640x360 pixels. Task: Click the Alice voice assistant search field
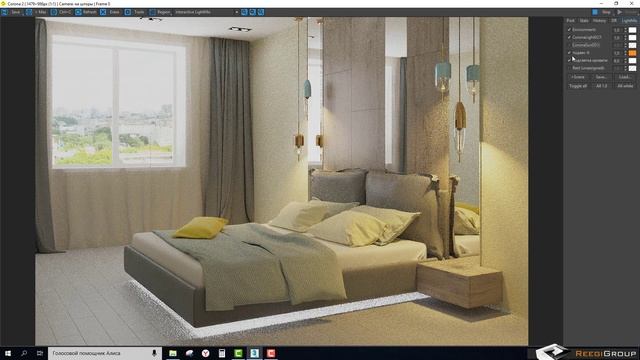(104, 353)
